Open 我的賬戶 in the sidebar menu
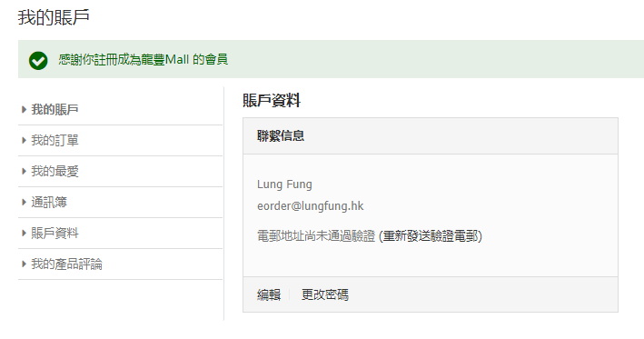 [54, 110]
